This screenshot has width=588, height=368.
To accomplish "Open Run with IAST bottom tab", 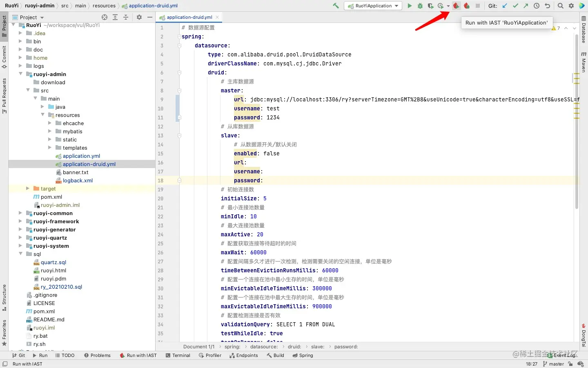I will (x=138, y=355).
